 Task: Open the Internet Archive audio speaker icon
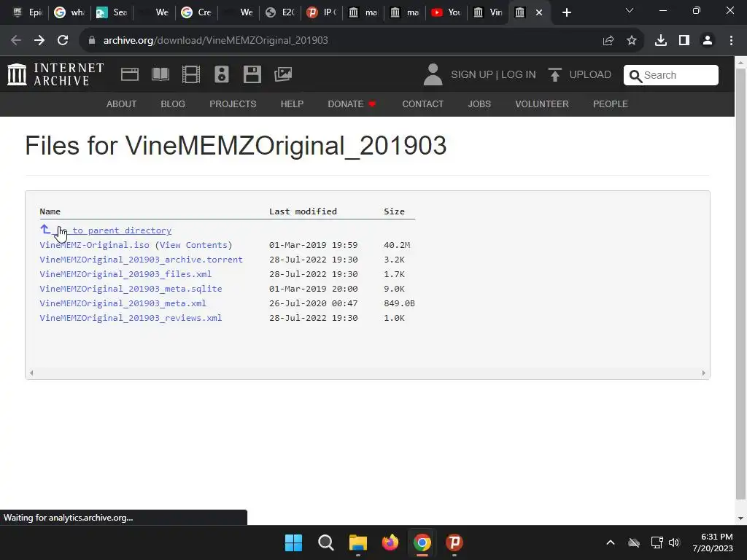[222, 75]
